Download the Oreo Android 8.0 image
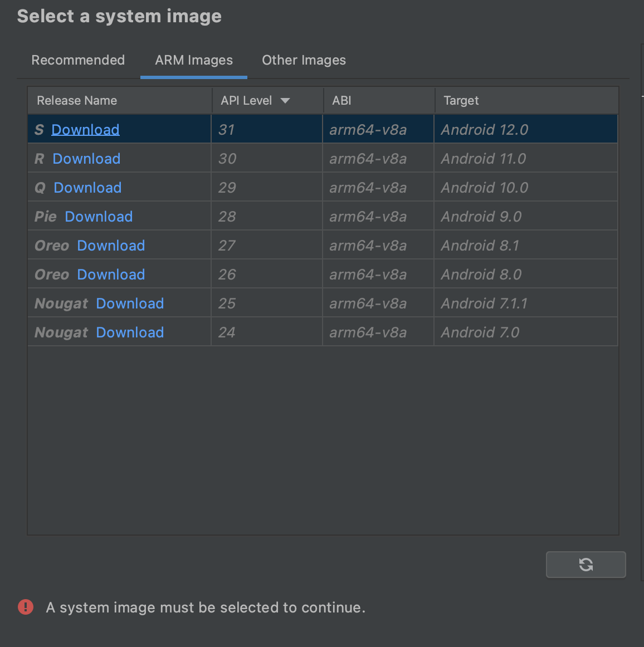 click(x=111, y=274)
